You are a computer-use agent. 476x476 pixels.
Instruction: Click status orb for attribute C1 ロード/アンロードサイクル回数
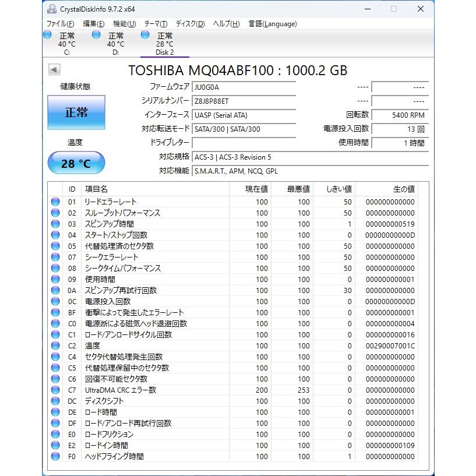(55, 334)
